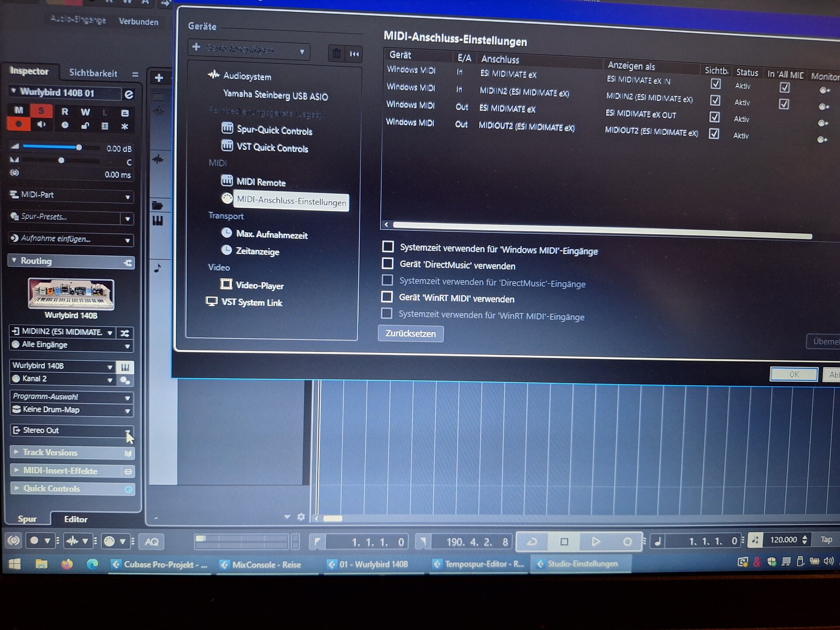Click OK in Studio-Einstellungen dialog
The height and width of the screenshot is (630, 840).
click(x=794, y=374)
